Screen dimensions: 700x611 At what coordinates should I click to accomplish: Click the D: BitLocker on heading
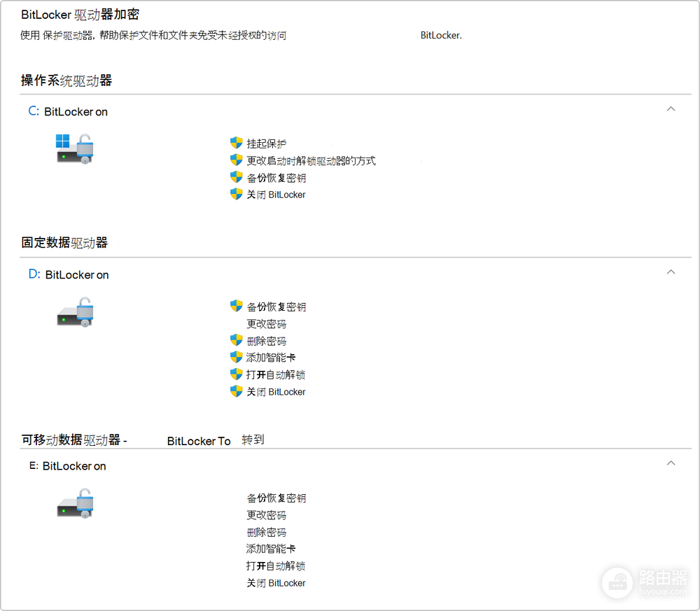pyautogui.click(x=69, y=274)
